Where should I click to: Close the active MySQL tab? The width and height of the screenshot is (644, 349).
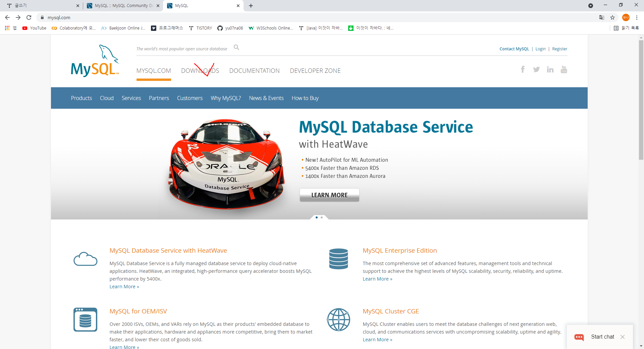(238, 6)
